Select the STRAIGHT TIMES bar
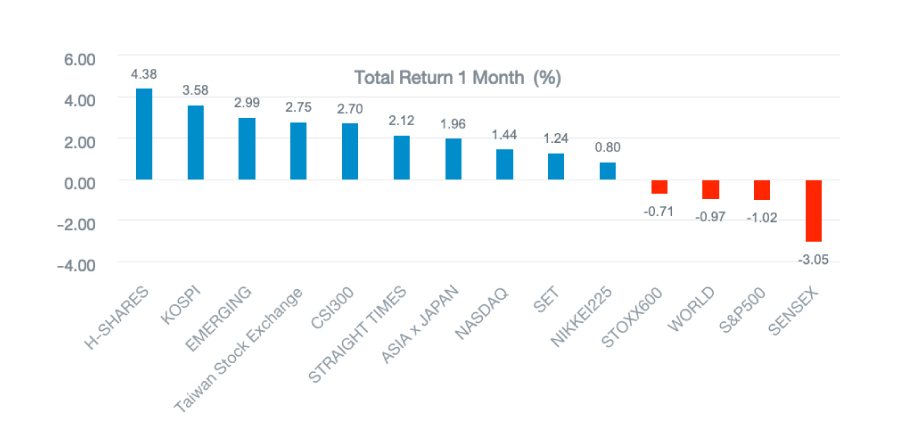 tap(402, 158)
